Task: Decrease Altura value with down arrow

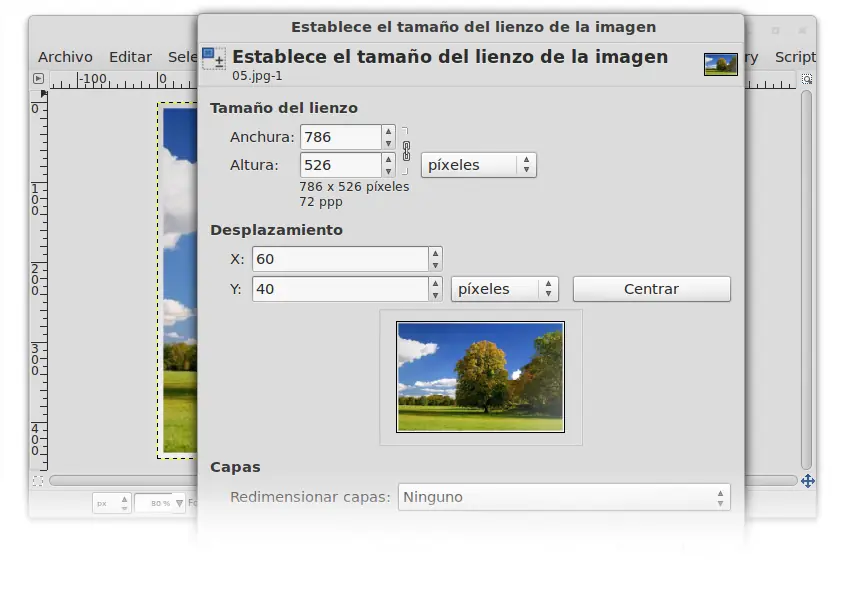Action: 388,171
